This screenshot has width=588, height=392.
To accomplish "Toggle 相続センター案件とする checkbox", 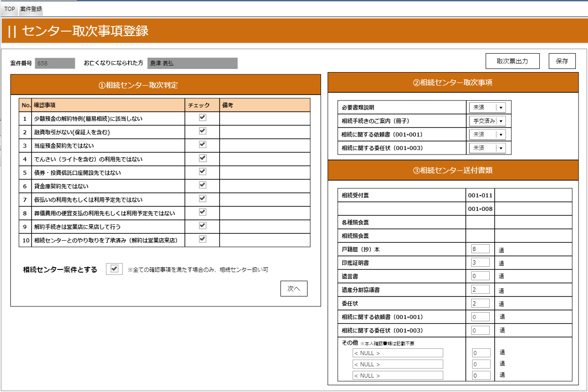I will (x=114, y=269).
